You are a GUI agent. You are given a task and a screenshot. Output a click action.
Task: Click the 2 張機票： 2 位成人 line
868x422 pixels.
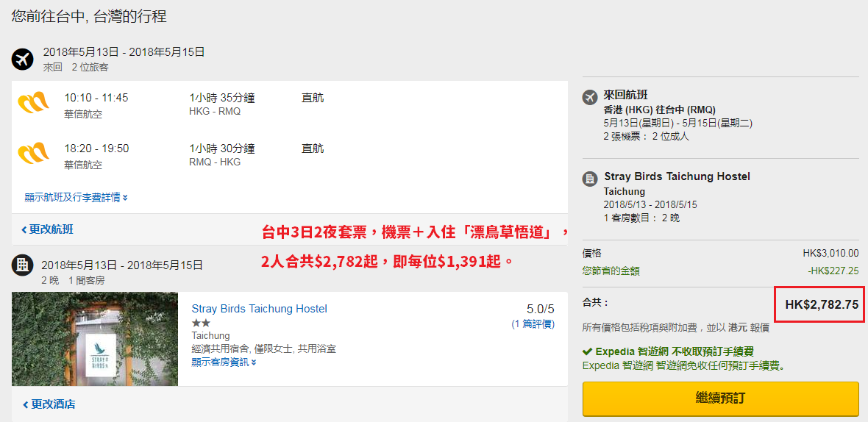point(646,136)
